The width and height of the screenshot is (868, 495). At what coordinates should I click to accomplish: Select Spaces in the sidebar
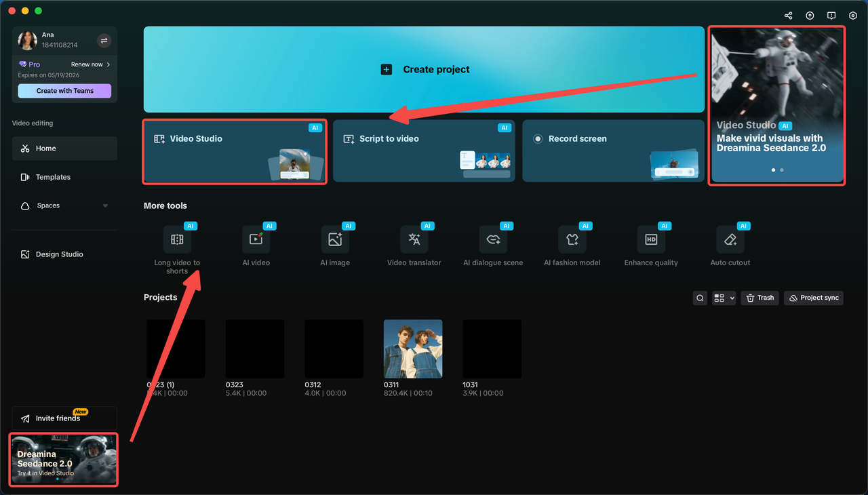(x=64, y=205)
